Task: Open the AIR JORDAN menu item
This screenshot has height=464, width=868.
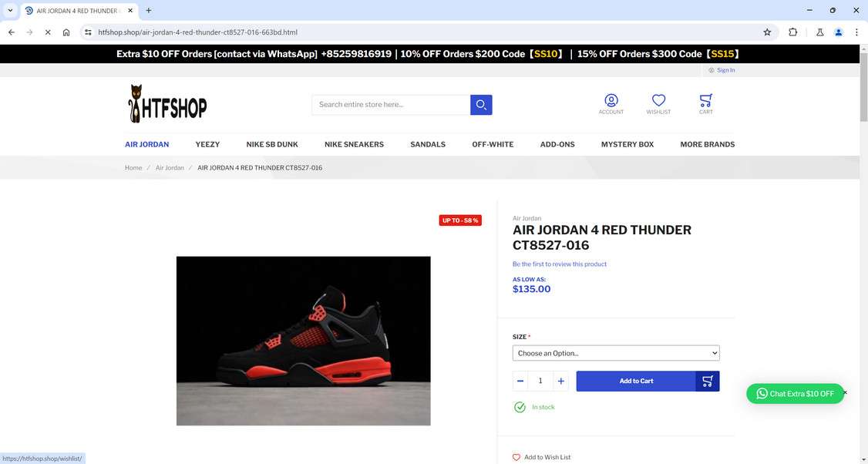Action: (146, 144)
